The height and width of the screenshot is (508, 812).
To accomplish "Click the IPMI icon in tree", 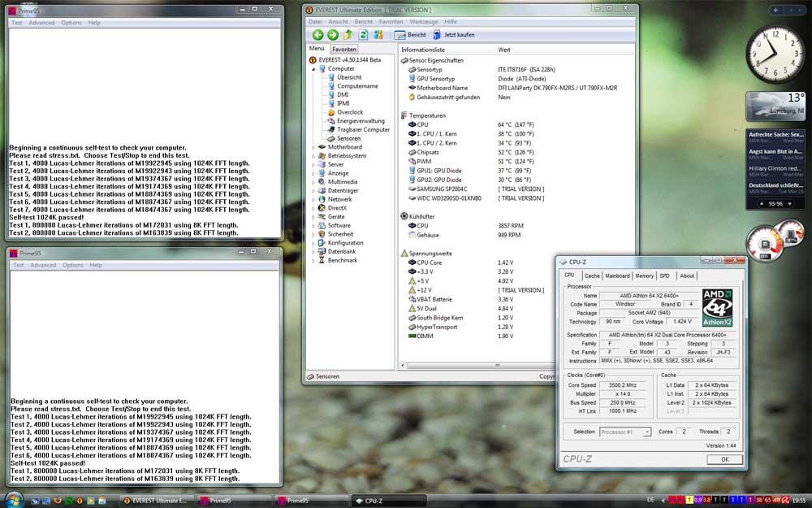I will 331,103.
